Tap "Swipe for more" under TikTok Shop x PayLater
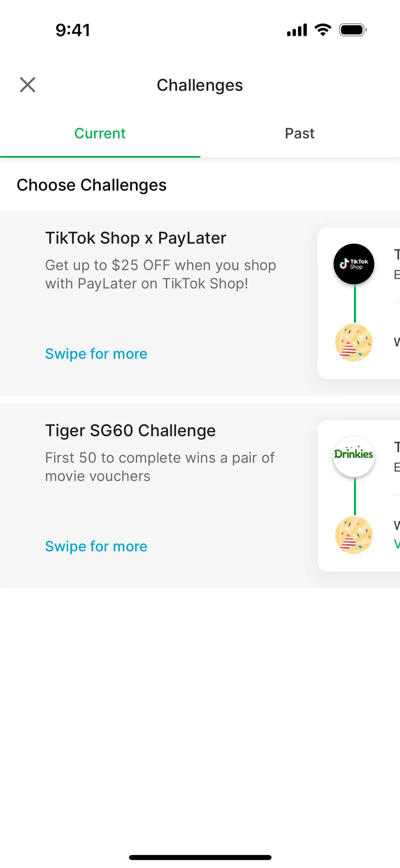 pos(96,354)
